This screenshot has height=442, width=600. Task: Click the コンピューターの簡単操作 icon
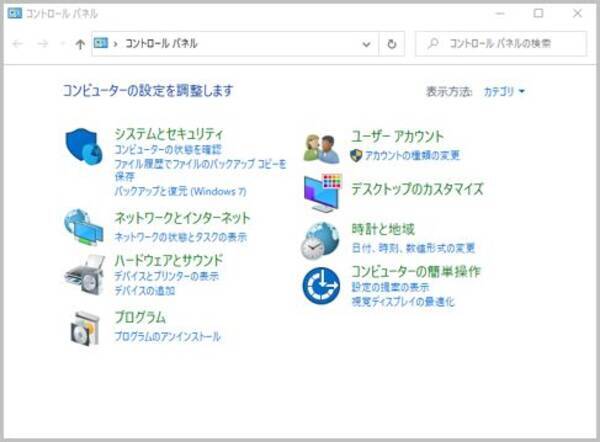pos(321,286)
